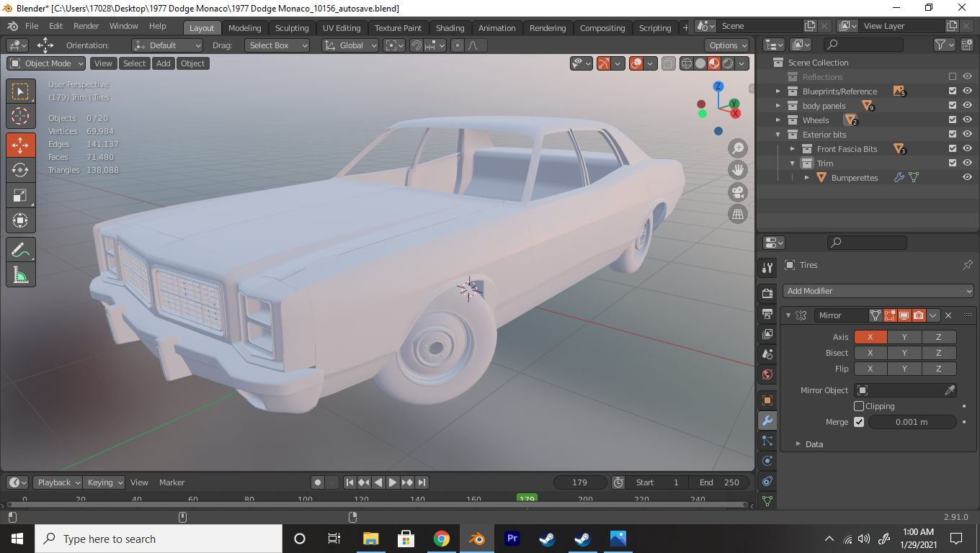Toggle Bisect Y axis button
The width and height of the screenshot is (980, 553).
pyautogui.click(x=904, y=353)
